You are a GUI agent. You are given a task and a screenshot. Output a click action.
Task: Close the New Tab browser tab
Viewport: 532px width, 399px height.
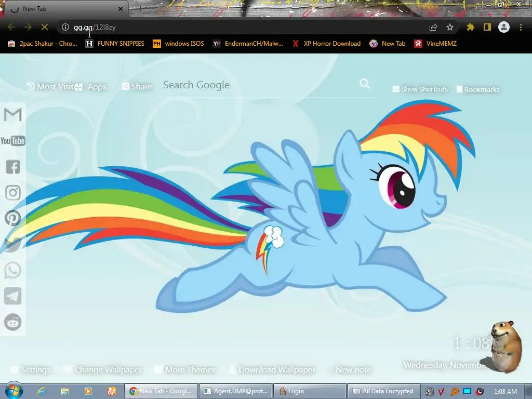tap(121, 9)
